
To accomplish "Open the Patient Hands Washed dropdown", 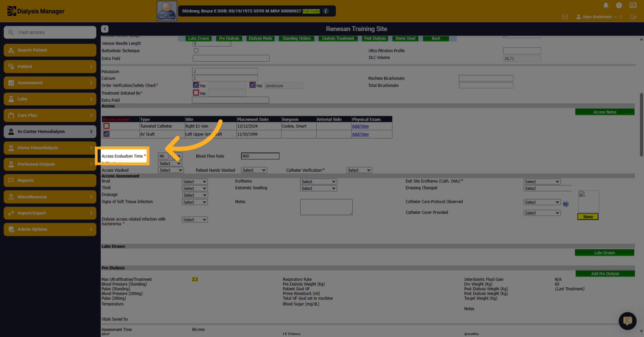I will click(x=254, y=170).
